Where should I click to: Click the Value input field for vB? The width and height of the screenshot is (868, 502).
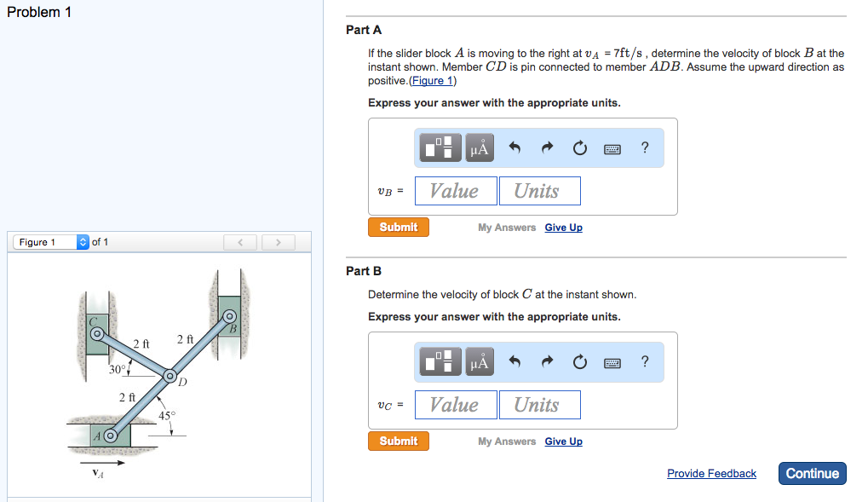click(x=455, y=190)
